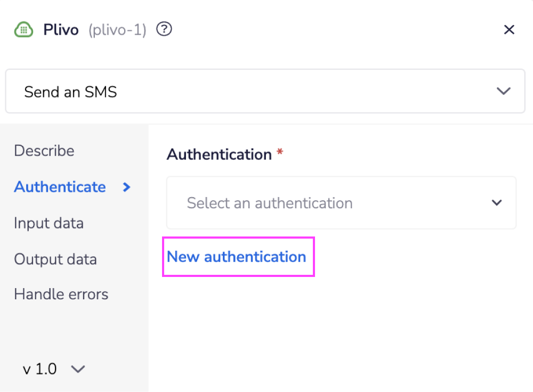The width and height of the screenshot is (533, 392).
Task: Open the Select an authentication dropdown
Action: click(341, 203)
